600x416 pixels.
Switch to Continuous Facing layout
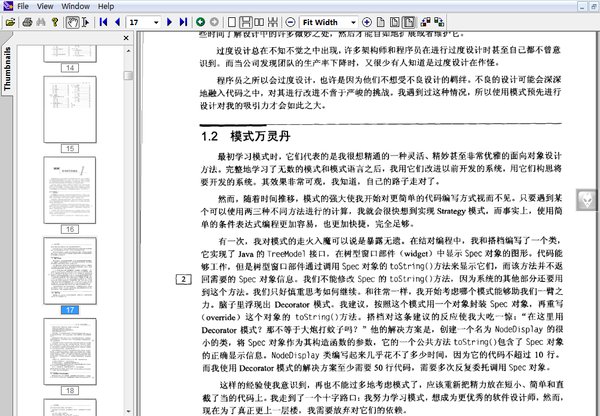[x=273, y=22]
